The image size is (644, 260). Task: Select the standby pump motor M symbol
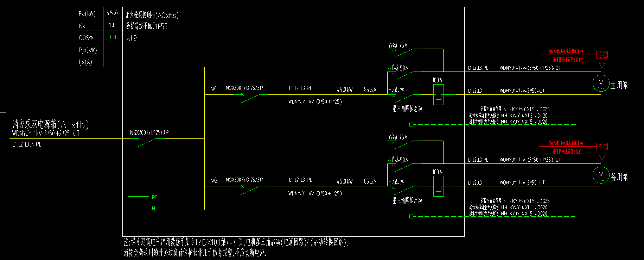tap(601, 175)
